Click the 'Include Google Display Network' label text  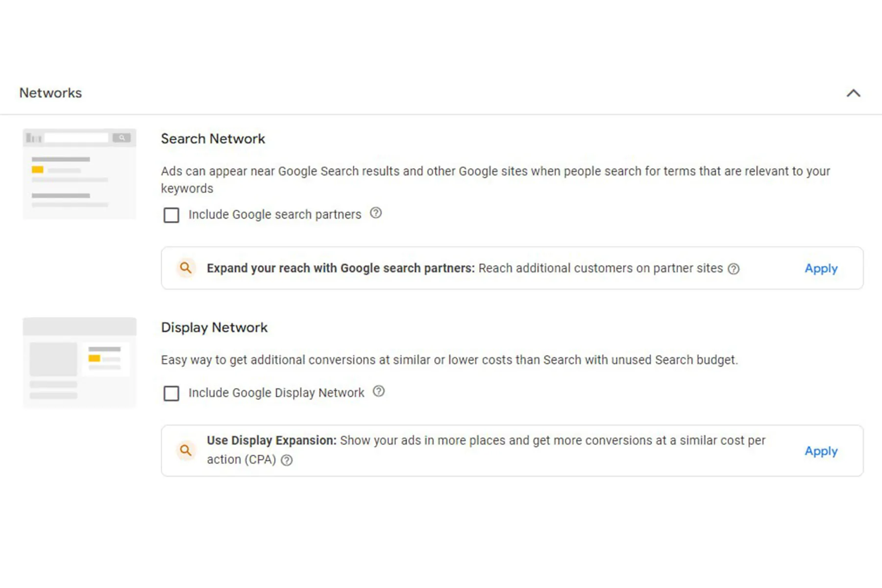click(x=276, y=393)
